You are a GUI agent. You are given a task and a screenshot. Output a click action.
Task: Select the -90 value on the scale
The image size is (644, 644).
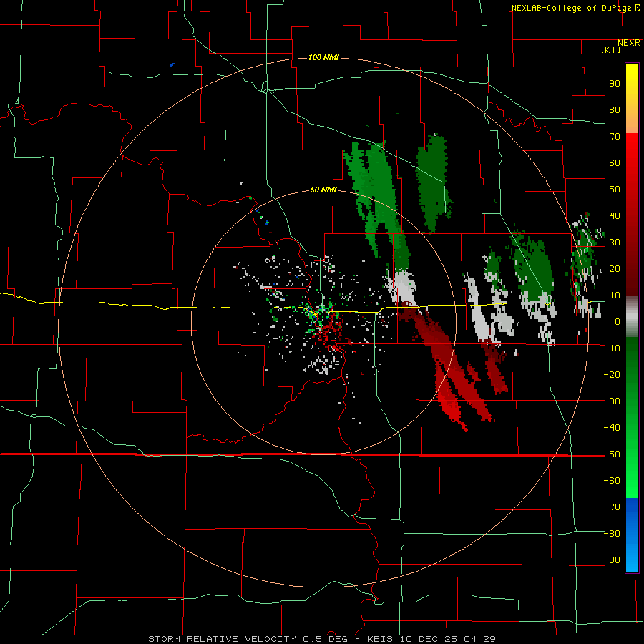(x=612, y=560)
